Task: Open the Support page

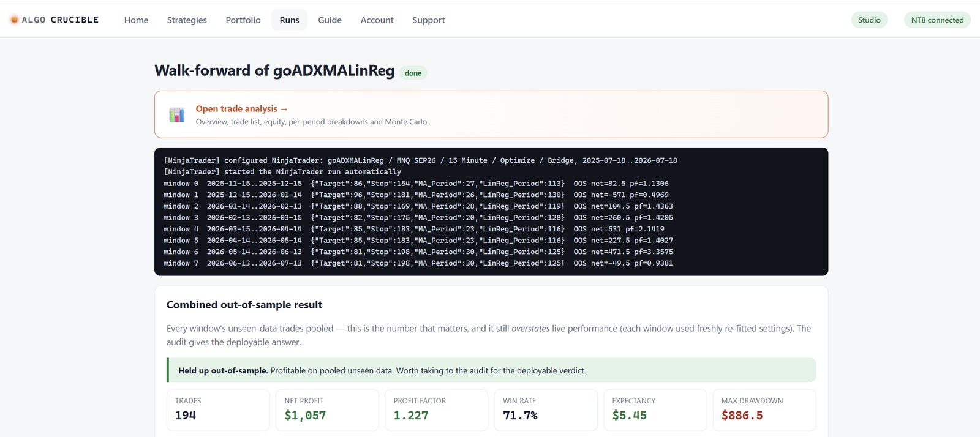Action: point(429,20)
